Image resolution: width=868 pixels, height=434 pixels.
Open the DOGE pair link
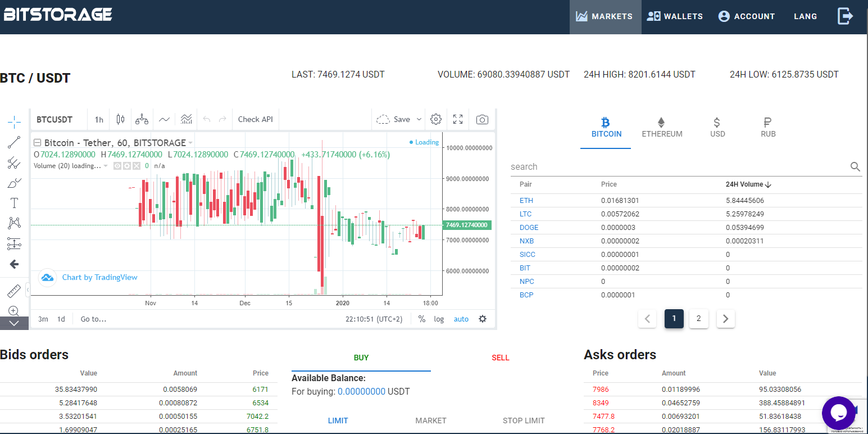[x=529, y=228]
